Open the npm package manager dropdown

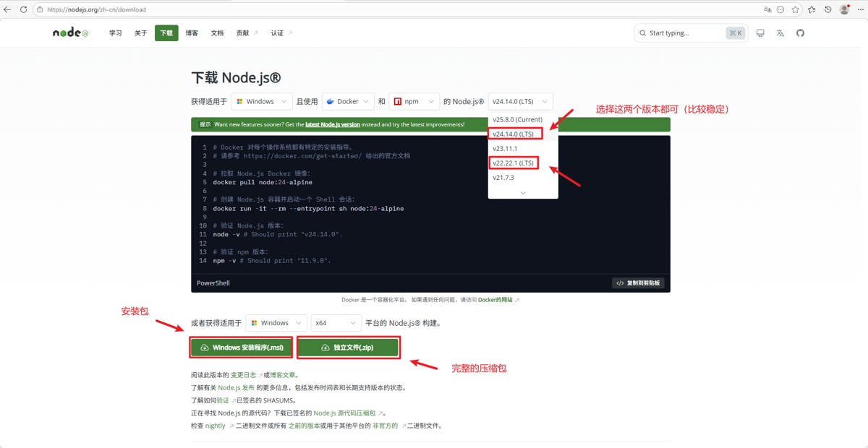414,102
